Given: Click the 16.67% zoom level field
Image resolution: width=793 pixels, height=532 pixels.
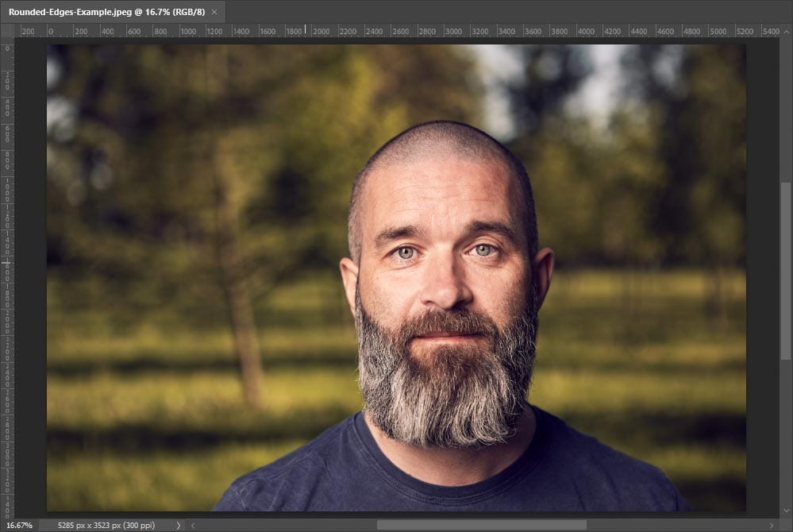Looking at the screenshot, I should tap(19, 526).
